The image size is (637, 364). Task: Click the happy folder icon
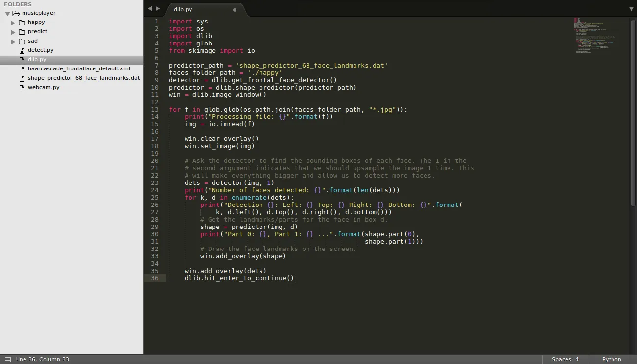point(22,23)
